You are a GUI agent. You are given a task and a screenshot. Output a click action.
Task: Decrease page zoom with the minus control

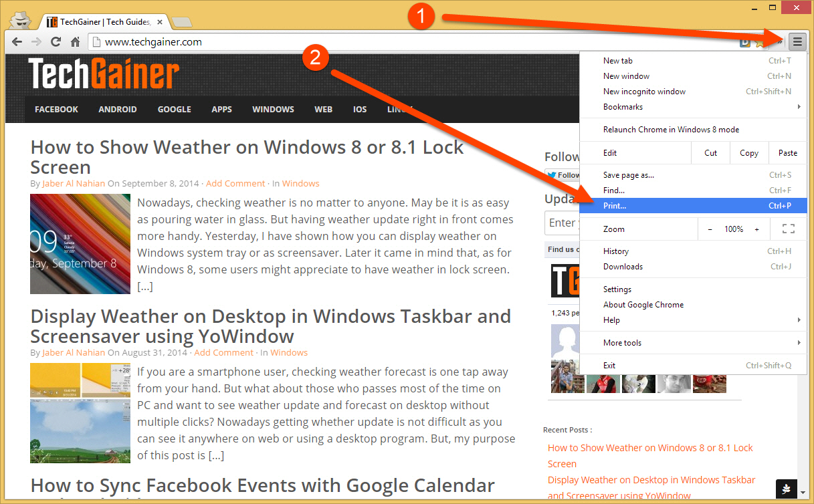(x=709, y=229)
